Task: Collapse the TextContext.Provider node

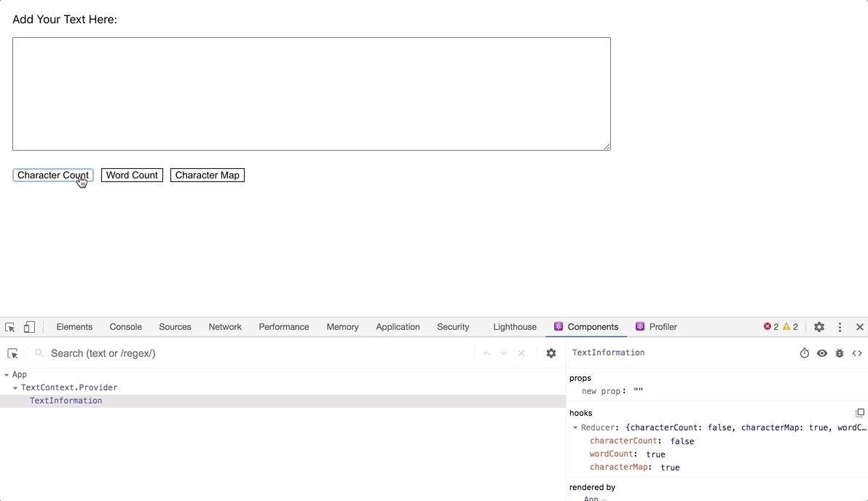Action: pos(15,388)
